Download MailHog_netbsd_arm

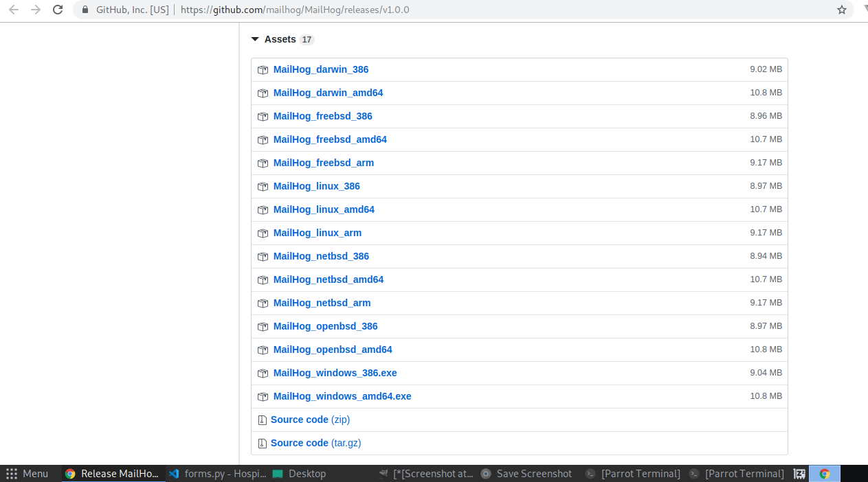point(322,303)
